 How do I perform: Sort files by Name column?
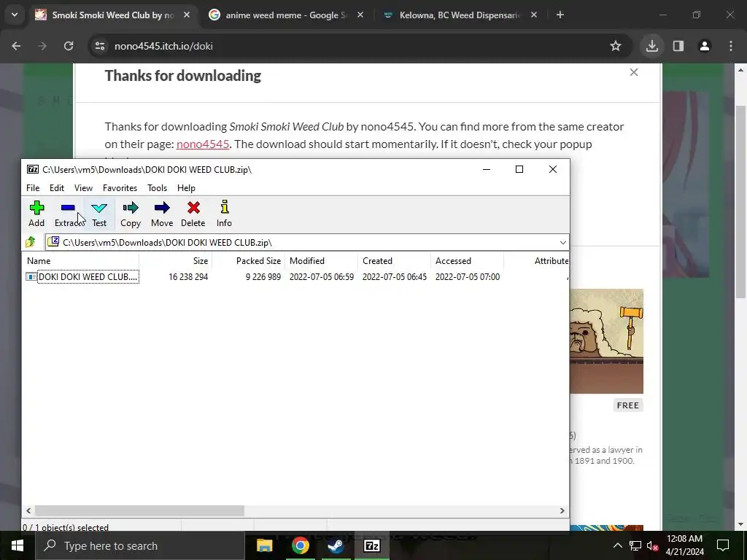[x=81, y=260]
